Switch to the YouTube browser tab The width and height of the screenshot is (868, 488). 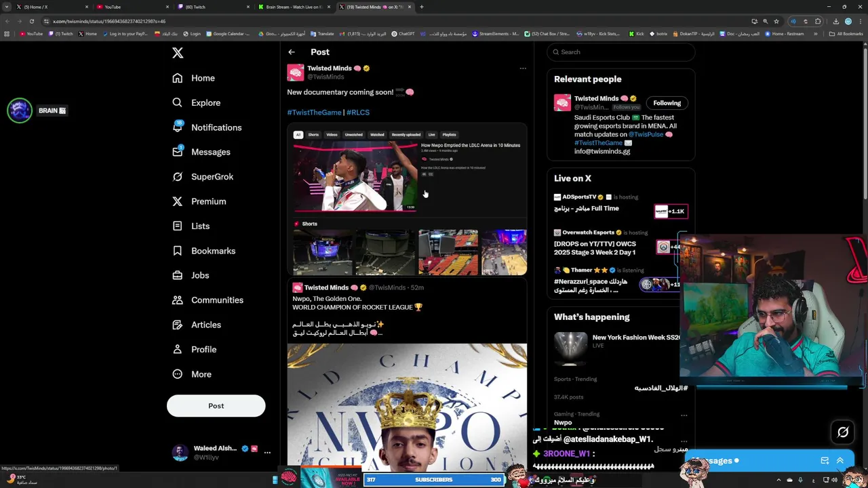coord(133,7)
